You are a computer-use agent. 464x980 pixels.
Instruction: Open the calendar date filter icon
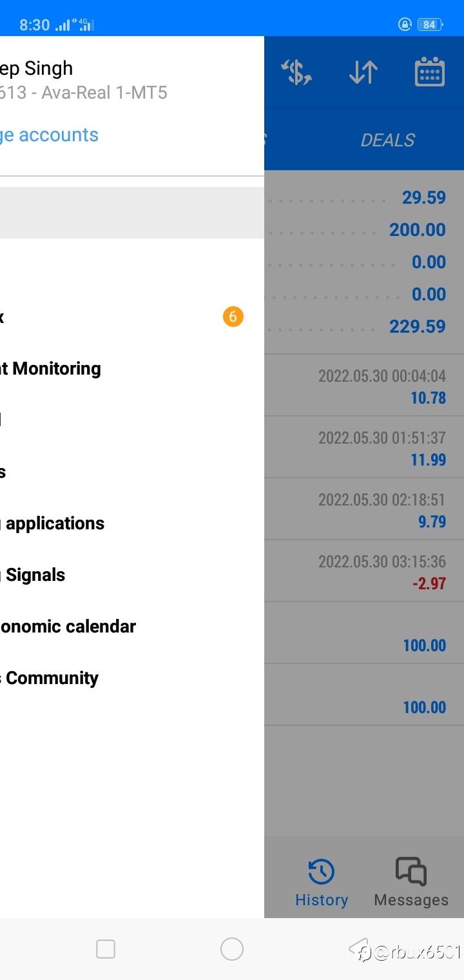coord(429,72)
